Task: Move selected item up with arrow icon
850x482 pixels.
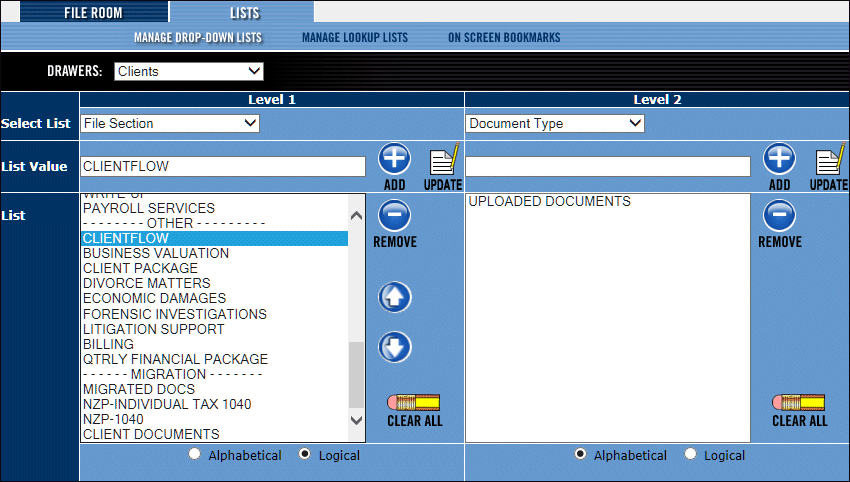Action: click(394, 297)
